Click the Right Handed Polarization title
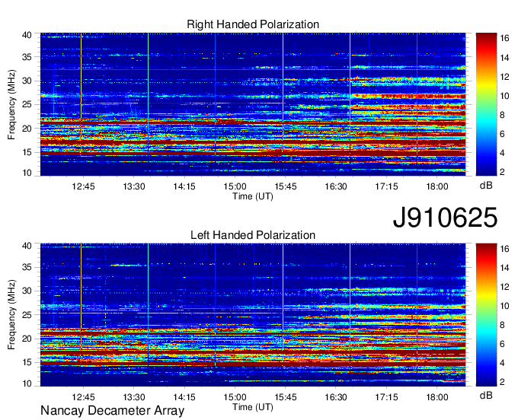The width and height of the screenshot is (518, 420). 253,24
